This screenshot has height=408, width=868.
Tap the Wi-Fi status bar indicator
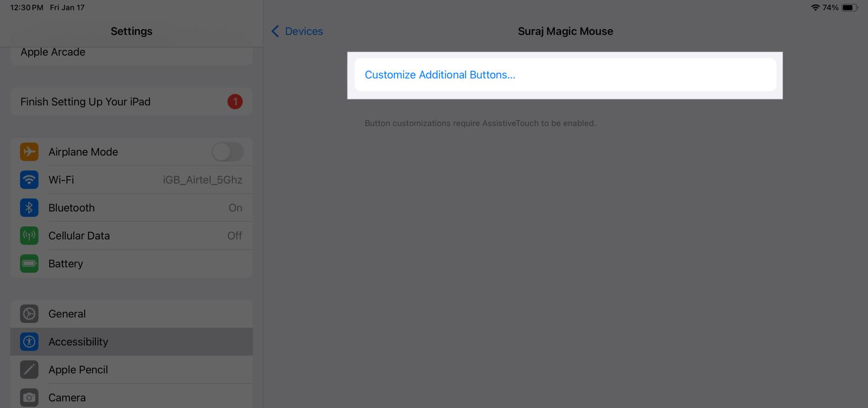[x=815, y=8]
